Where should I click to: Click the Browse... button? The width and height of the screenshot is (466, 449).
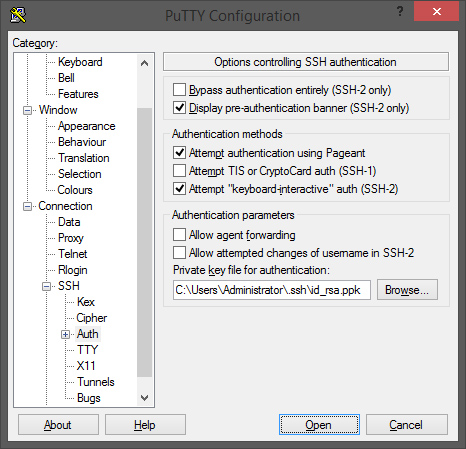coord(407,290)
